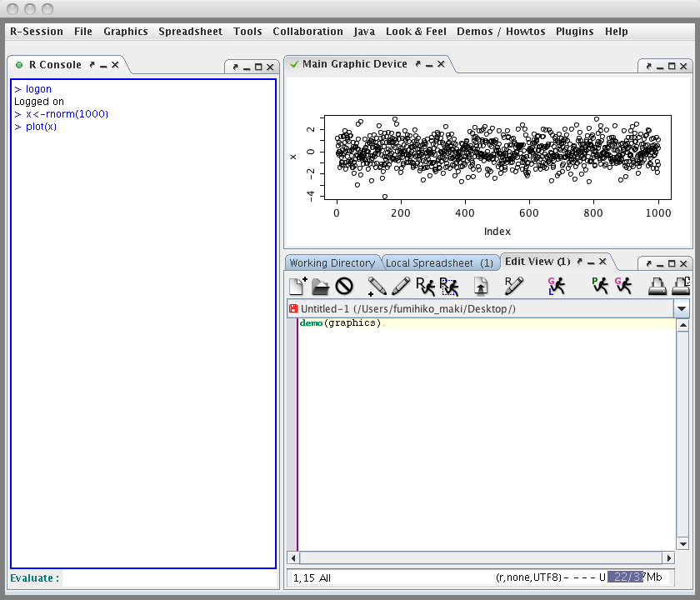The height and width of the screenshot is (600, 700).
Task: Click the black prohibition circle icon
Action: coord(344,287)
